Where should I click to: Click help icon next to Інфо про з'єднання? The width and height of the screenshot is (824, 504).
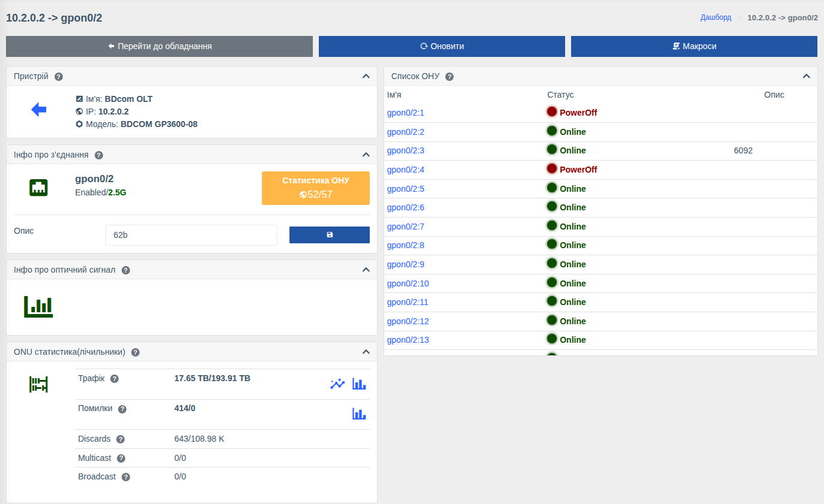(99, 155)
